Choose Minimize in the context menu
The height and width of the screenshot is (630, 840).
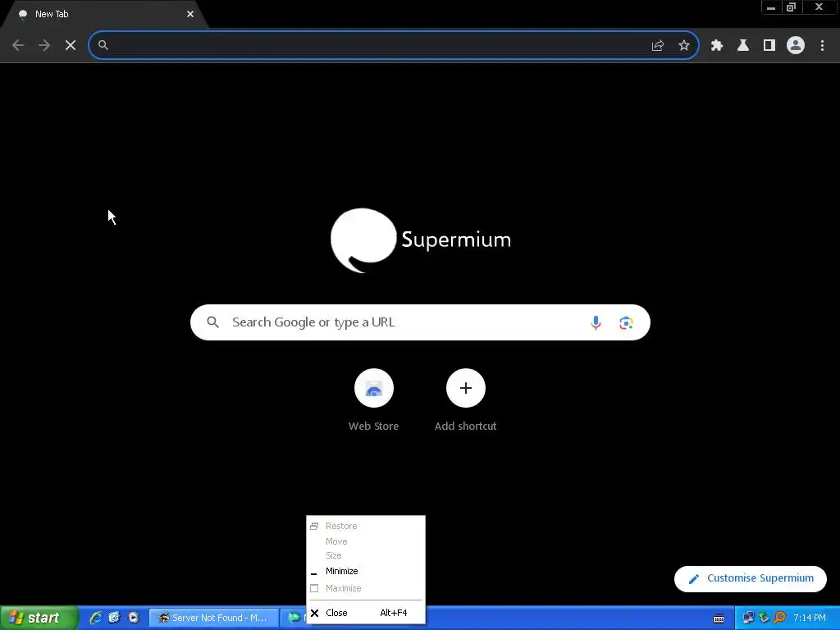(x=366, y=571)
